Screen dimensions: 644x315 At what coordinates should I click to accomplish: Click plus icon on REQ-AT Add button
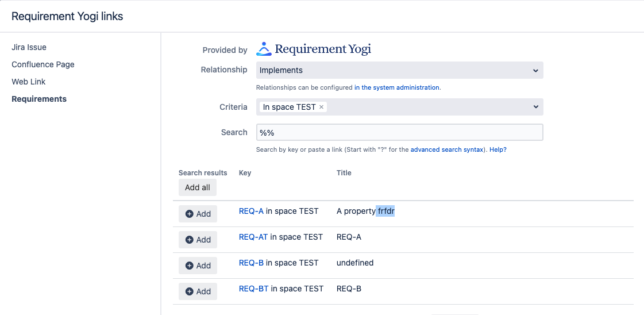(x=190, y=240)
